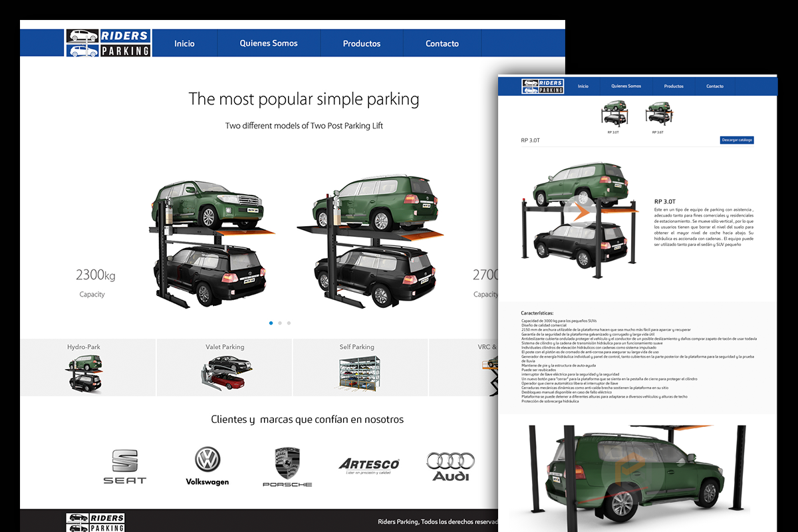The image size is (798, 532).
Task: Open the Self Parking product category tile
Action: tap(360, 367)
